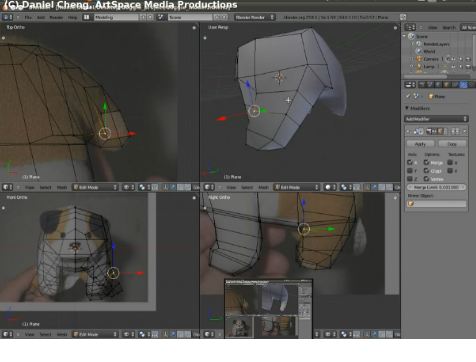This screenshot has height=362, width=476.
Task: Open Top Ortho viewport editor type selector
Action: [8, 187]
